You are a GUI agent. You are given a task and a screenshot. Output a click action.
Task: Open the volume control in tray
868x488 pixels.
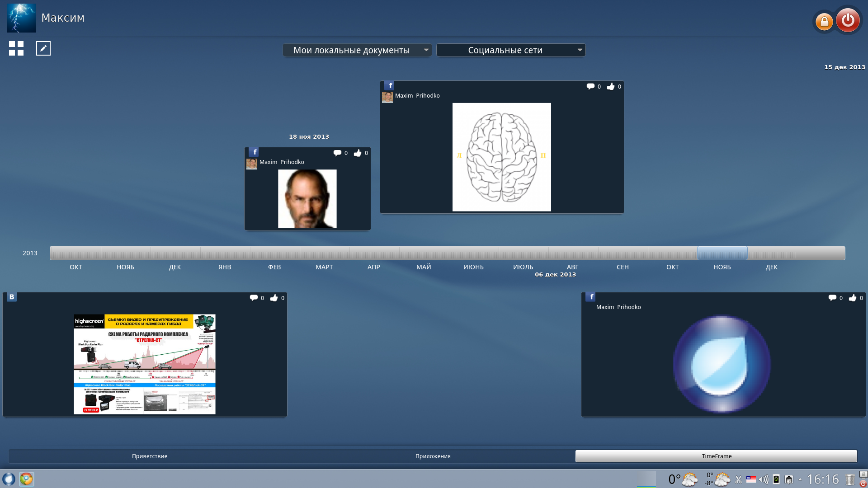[764, 479]
